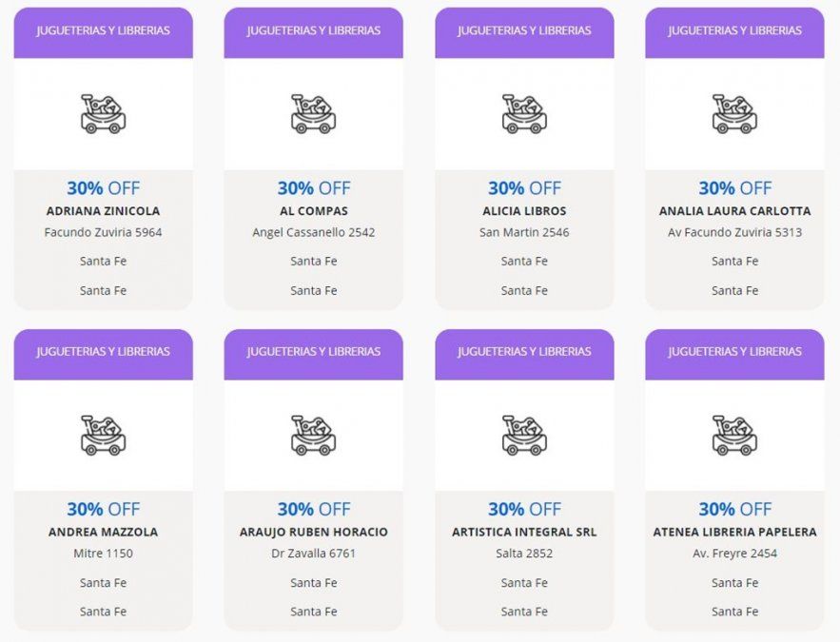Click address Dr Zavalla 6761
Image resolution: width=840 pixels, height=642 pixels.
point(313,554)
